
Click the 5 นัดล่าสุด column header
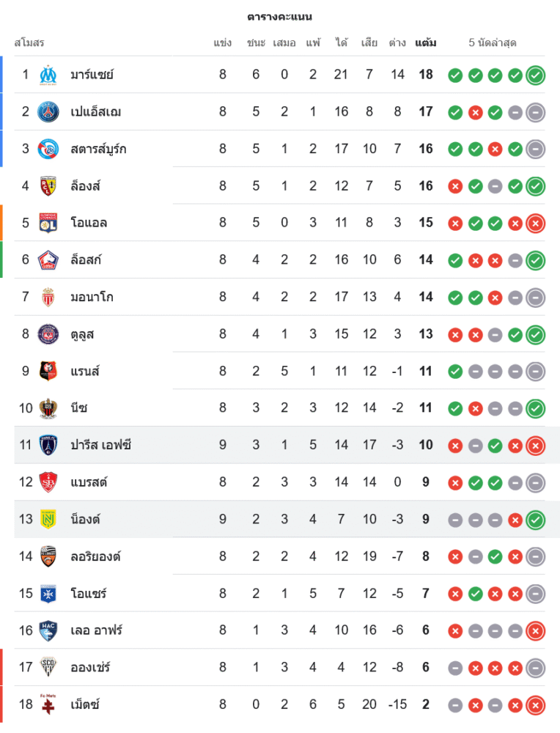pos(493,43)
